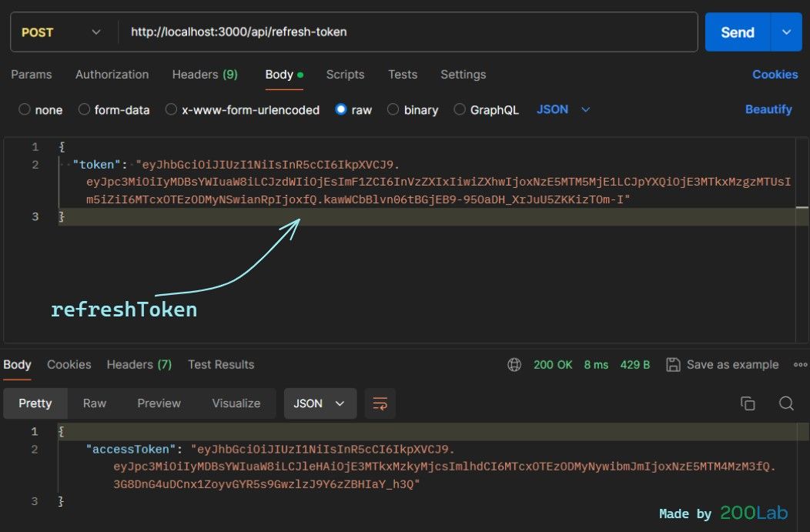The image size is (810, 532).
Task: Select the none body radio button
Action: click(x=25, y=110)
